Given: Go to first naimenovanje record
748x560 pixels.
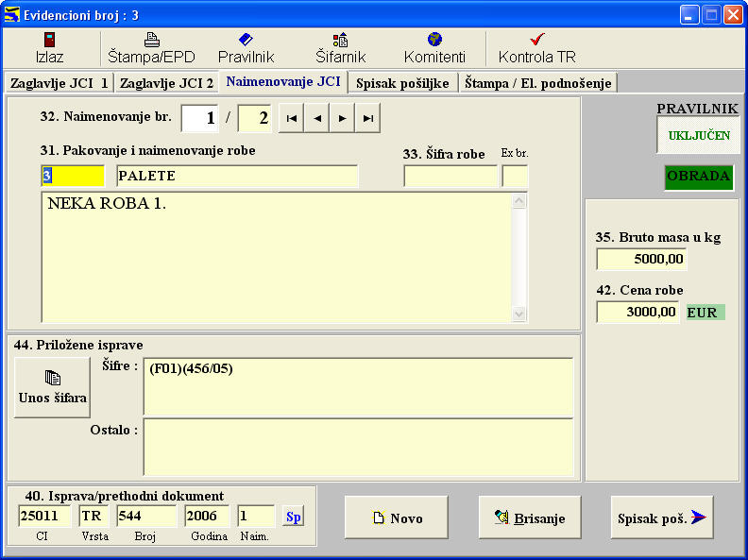Looking at the screenshot, I should coord(292,118).
